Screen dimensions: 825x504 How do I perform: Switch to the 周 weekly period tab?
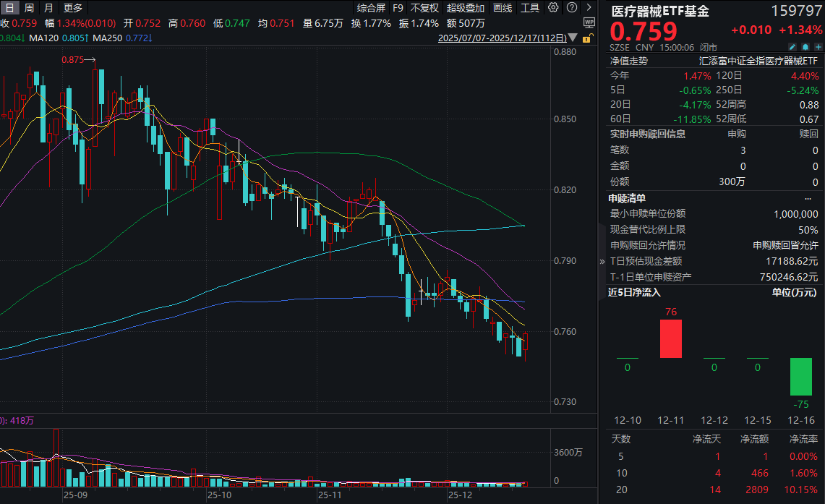point(29,8)
